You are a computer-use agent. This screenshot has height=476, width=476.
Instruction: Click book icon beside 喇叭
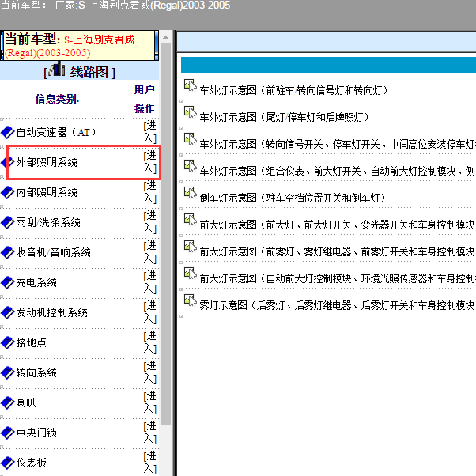click(8, 402)
